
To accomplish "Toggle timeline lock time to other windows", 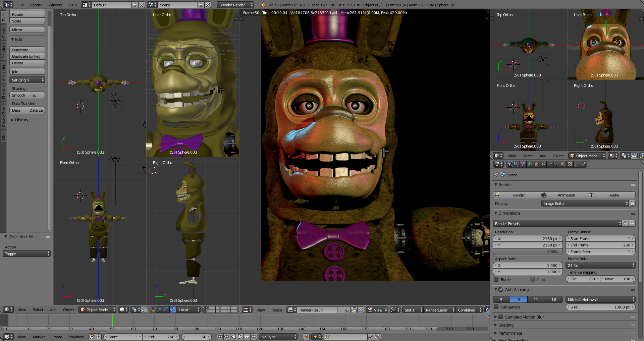I will click(98, 337).
